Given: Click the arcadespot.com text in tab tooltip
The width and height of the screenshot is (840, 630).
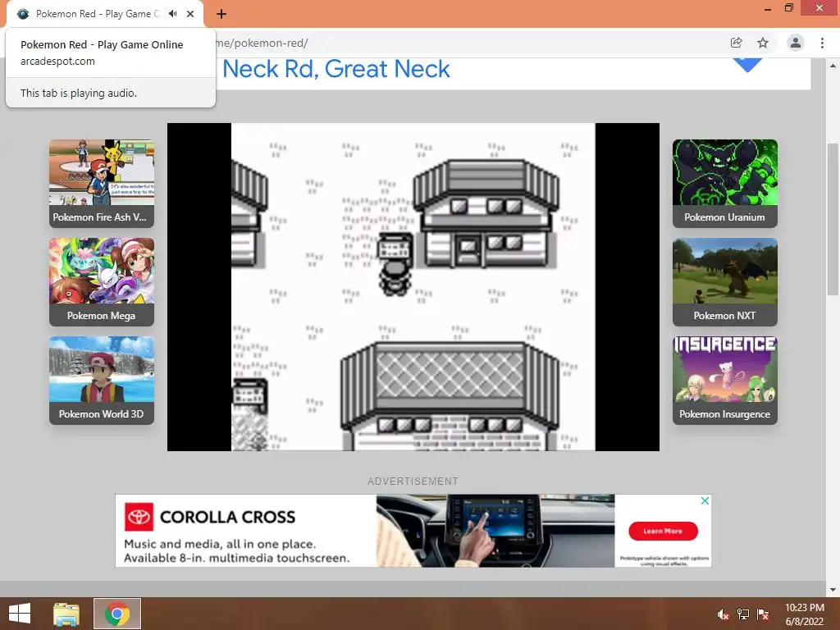Looking at the screenshot, I should 58,61.
